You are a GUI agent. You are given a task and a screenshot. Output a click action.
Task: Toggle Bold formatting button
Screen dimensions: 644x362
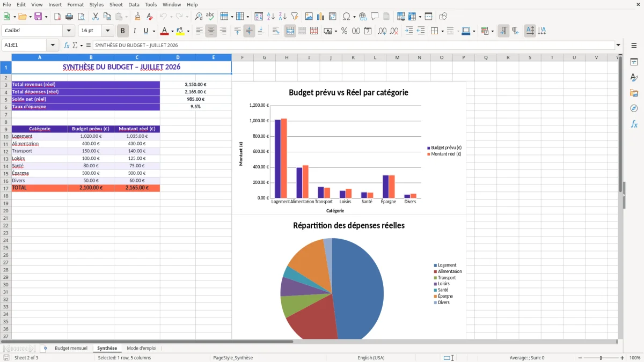pos(123,31)
